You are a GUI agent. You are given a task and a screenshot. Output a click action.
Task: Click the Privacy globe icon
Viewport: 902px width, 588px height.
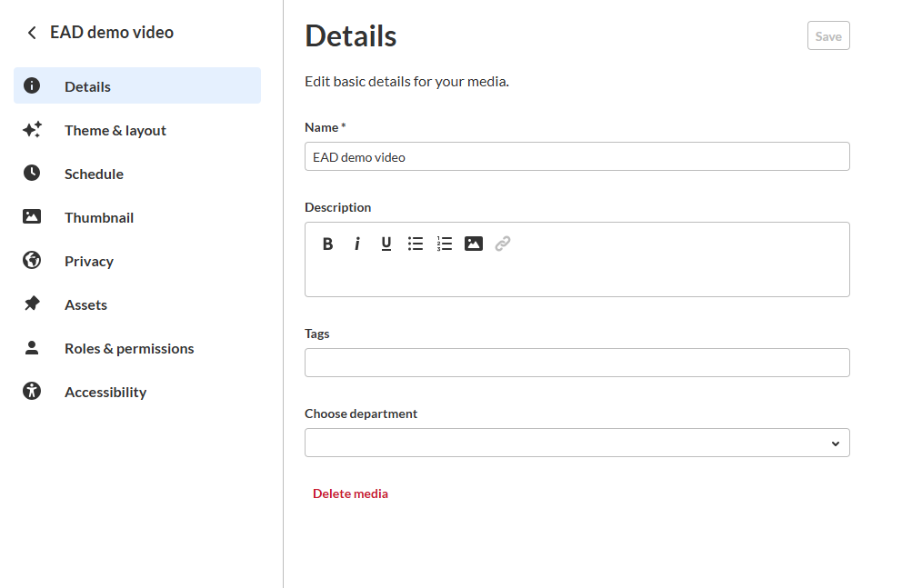(32, 261)
